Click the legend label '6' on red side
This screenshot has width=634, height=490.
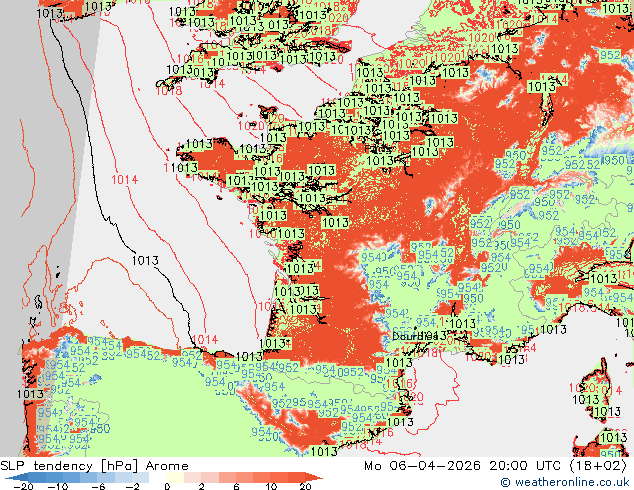237,486
